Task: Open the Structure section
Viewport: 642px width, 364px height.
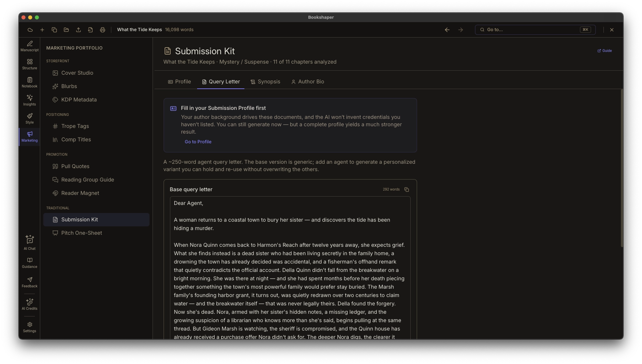Action: tap(30, 64)
